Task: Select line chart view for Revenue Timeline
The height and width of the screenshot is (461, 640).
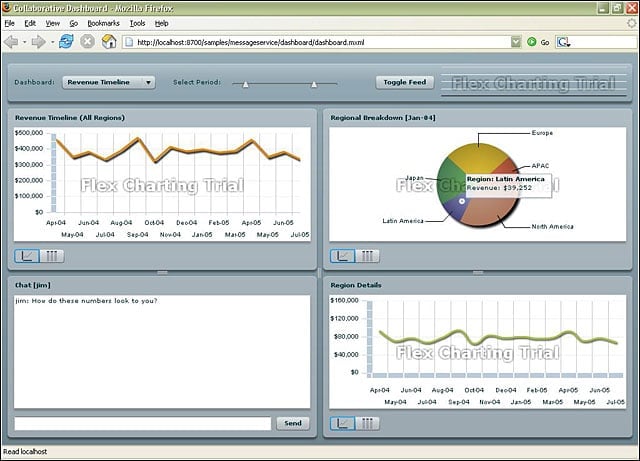Action: tap(27, 256)
